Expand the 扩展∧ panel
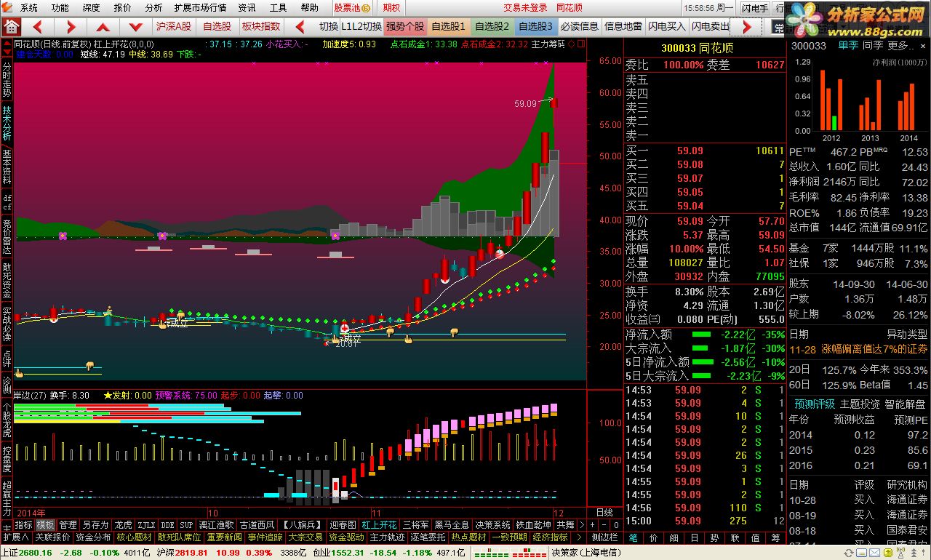 [15, 537]
